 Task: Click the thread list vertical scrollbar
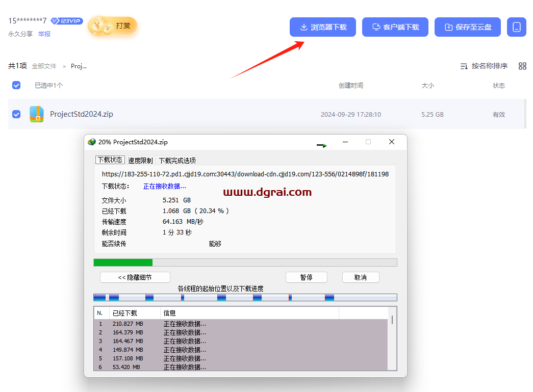tap(392, 321)
